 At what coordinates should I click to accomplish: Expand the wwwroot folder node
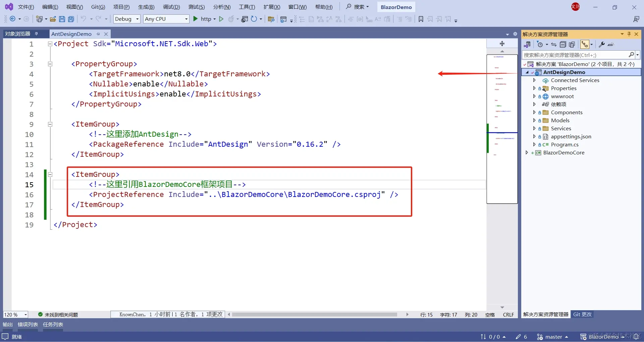(534, 96)
